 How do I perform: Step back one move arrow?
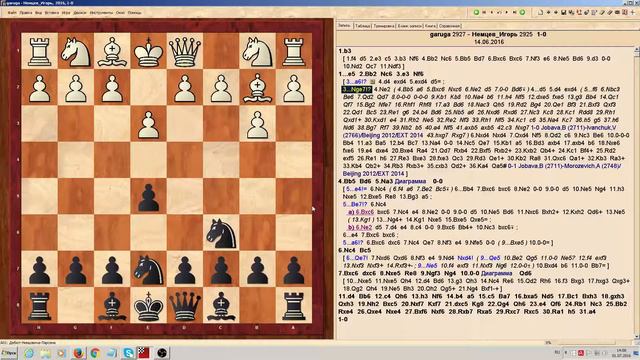pyautogui.click(x=492, y=12)
